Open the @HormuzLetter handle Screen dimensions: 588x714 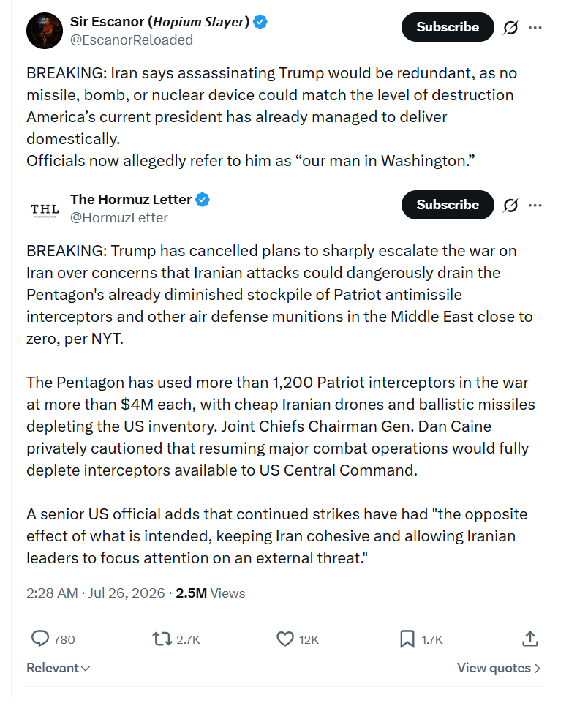click(118, 218)
